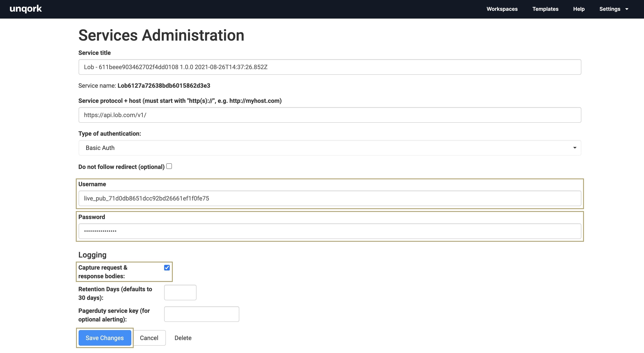644x353 pixels.
Task: Open the Templates menu item
Action: (545, 9)
